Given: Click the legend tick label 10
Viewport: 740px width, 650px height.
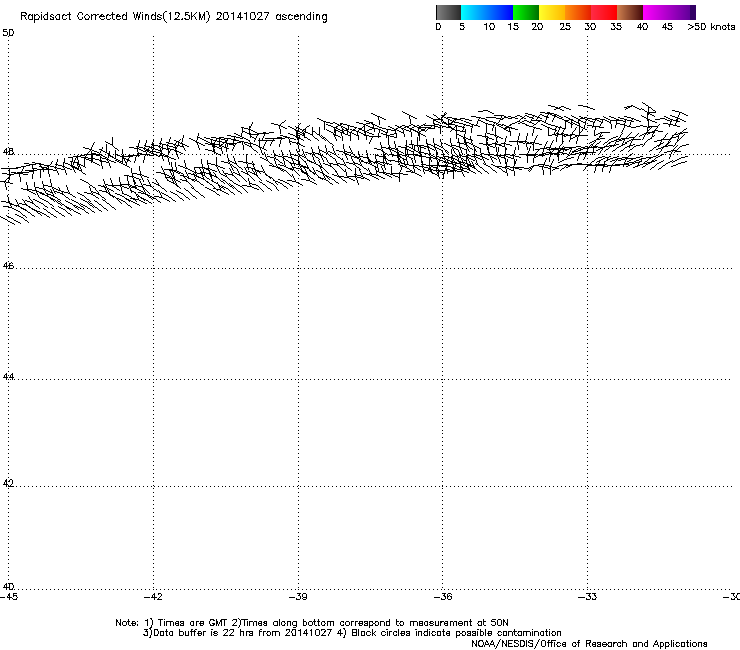Looking at the screenshot, I should tap(489, 27).
